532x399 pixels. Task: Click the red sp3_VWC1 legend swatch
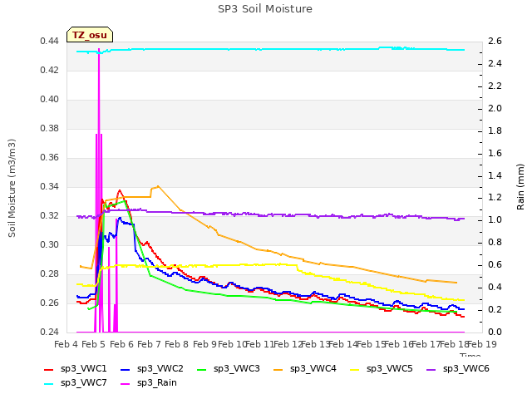coord(49,369)
